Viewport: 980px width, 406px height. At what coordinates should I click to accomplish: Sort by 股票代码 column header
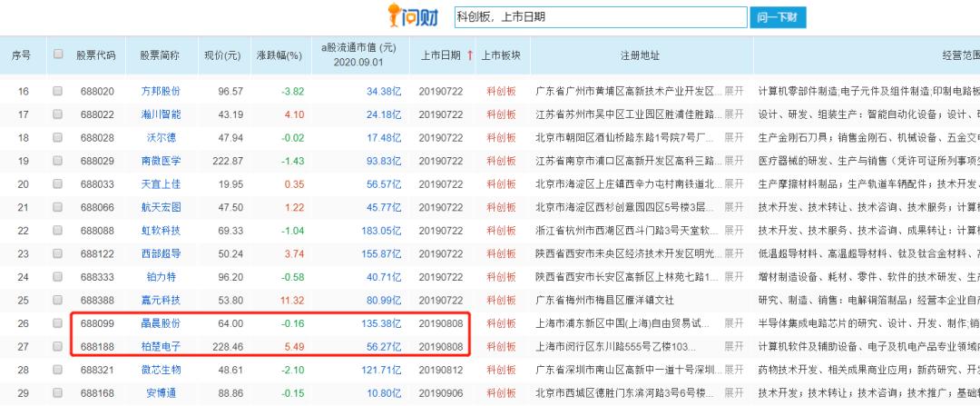click(96, 55)
